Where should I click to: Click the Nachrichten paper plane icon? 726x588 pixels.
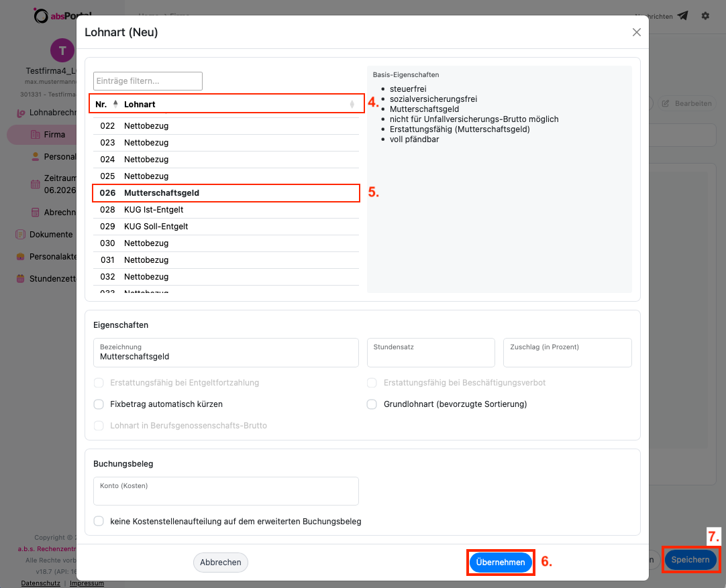pyautogui.click(x=682, y=15)
